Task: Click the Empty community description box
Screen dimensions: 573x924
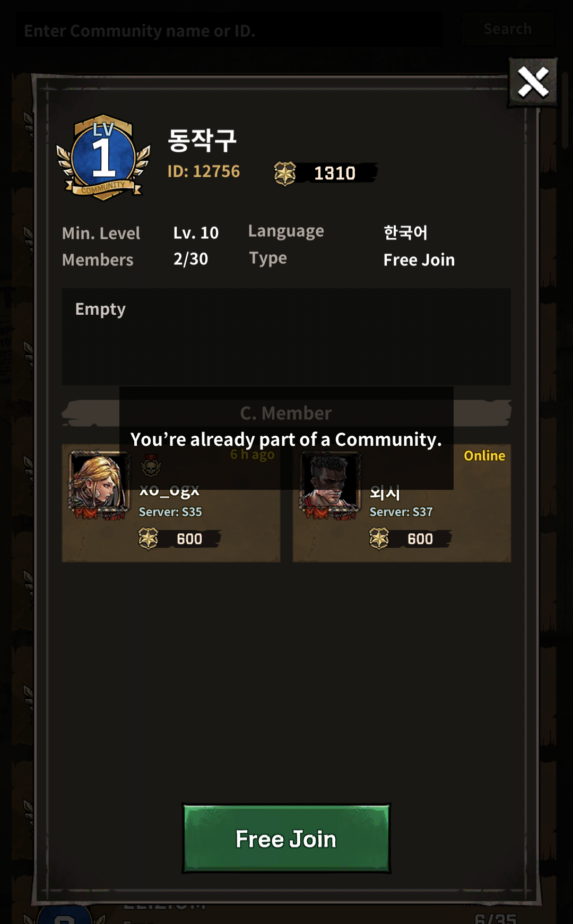Action: pyautogui.click(x=286, y=336)
